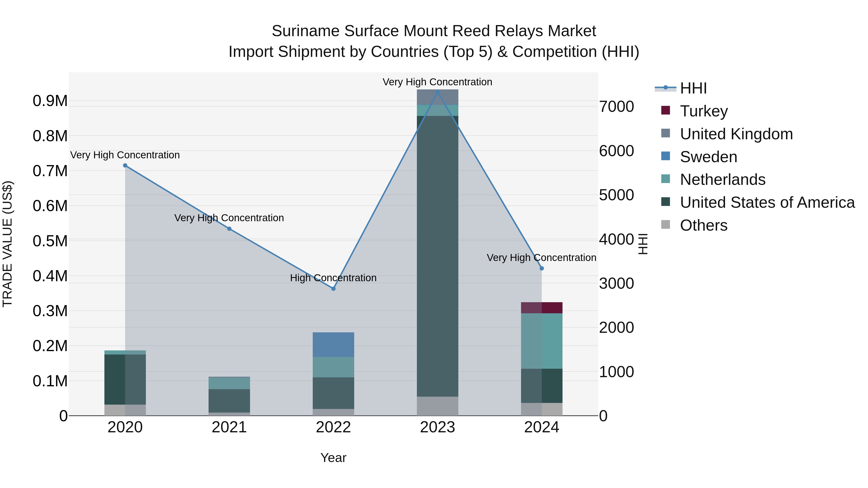The image size is (868, 488).
Task: Click the USA dark green legend swatch
Action: 665,202
